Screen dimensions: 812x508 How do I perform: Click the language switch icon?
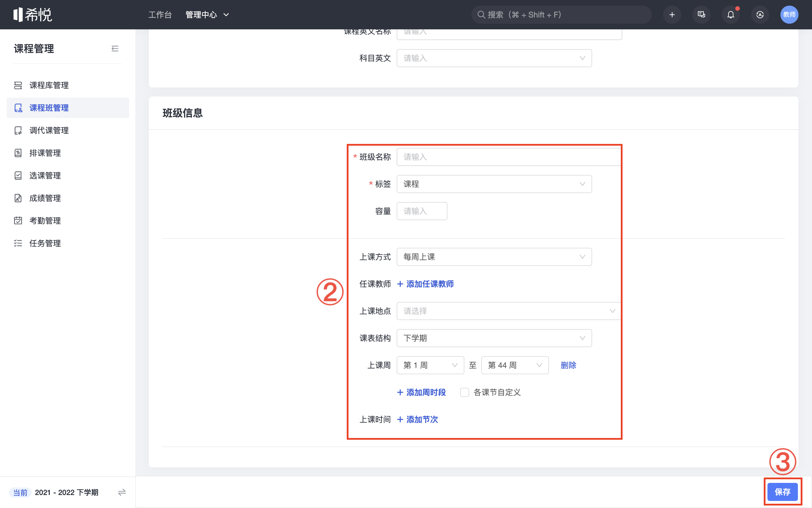pyautogui.click(x=760, y=15)
